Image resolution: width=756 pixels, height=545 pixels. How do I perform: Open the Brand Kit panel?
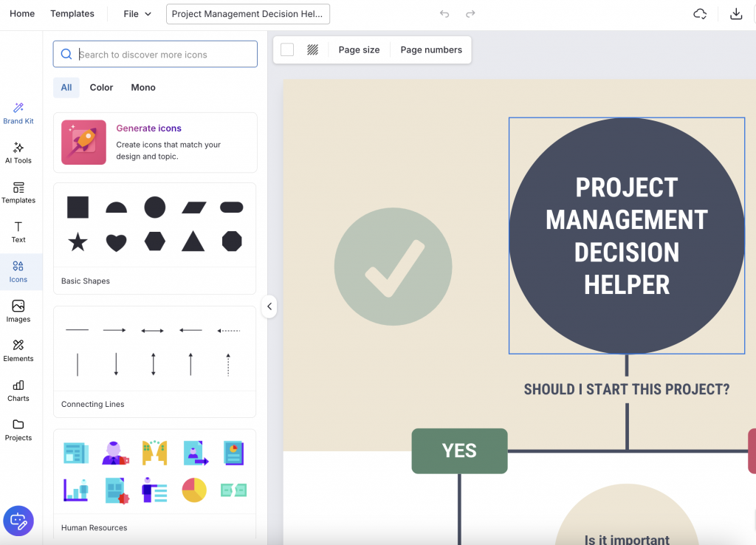[18, 111]
